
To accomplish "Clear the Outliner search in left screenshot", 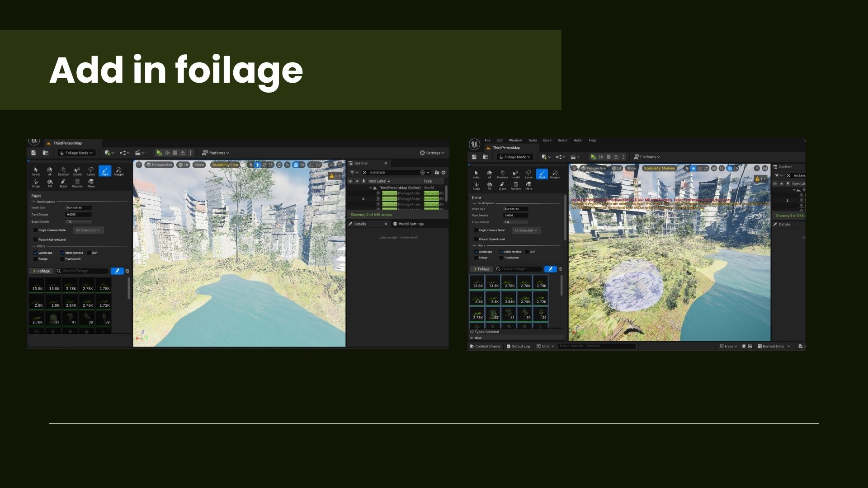I will (x=364, y=172).
